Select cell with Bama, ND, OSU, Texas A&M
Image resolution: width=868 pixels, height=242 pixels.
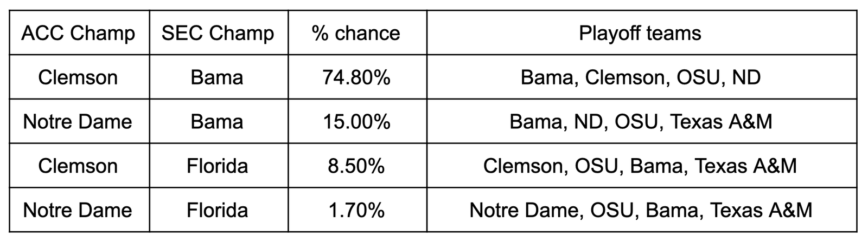click(x=642, y=121)
